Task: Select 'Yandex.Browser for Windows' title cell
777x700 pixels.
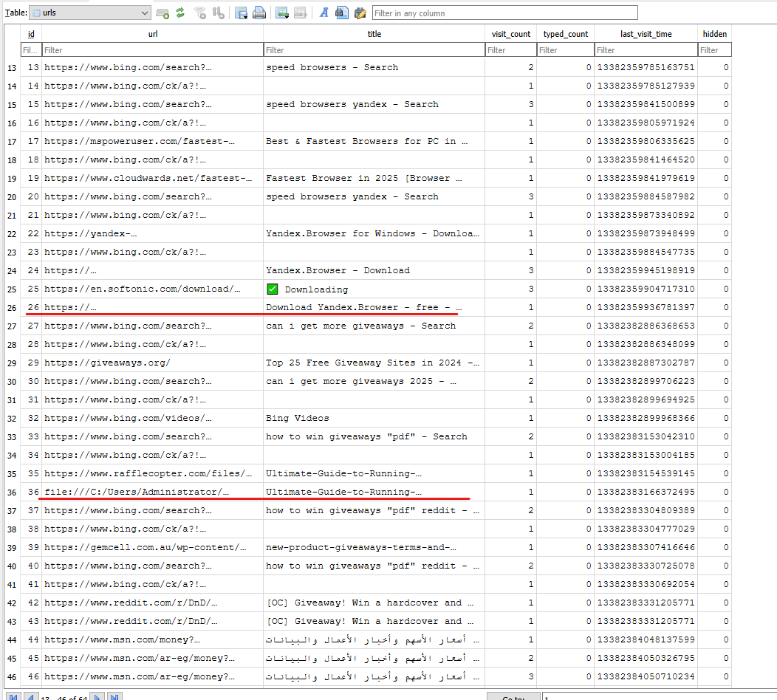Action: tap(374, 233)
